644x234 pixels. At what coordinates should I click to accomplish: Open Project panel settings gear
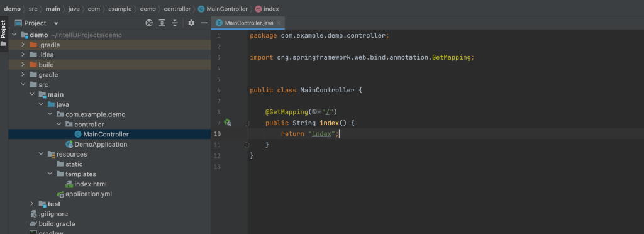tap(191, 23)
